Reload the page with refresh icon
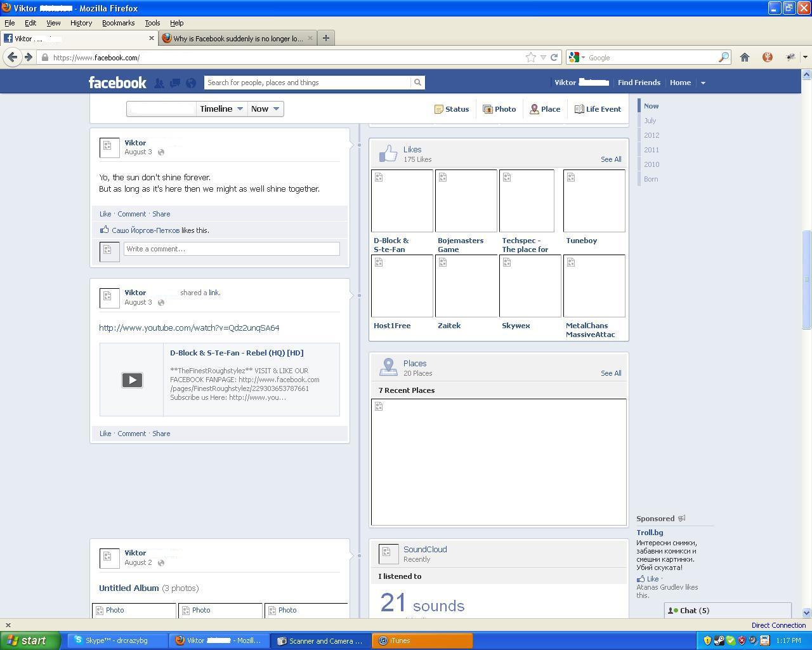Screen dimensions: 812x650 click(x=554, y=57)
